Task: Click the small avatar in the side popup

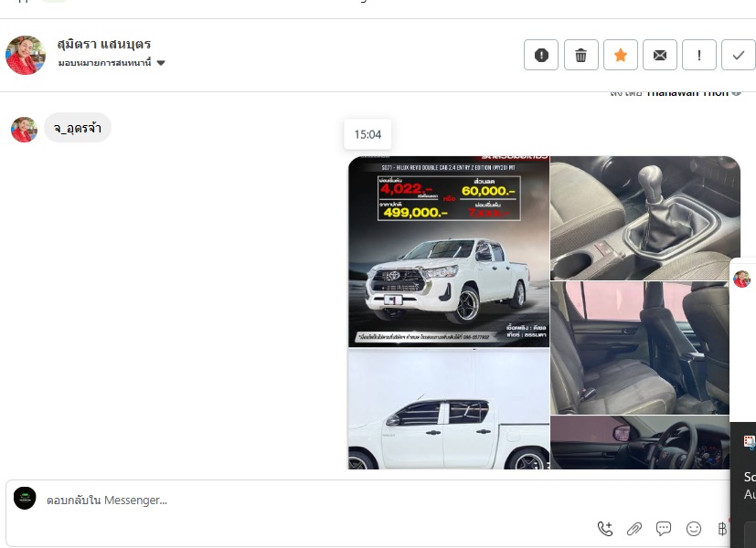Action: pyautogui.click(x=742, y=279)
